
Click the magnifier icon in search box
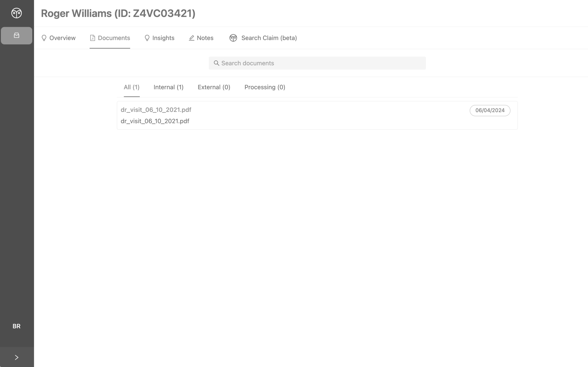click(216, 63)
